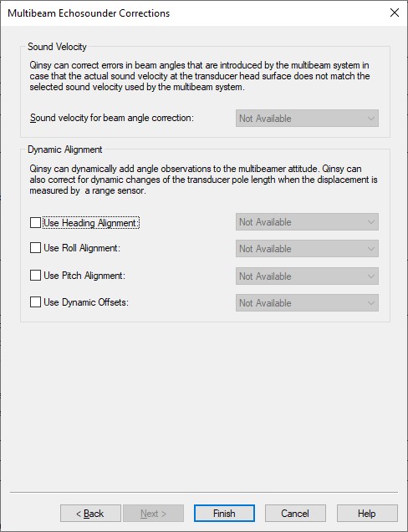The image size is (408, 532).
Task: Open the Dynamic Offsets source dropdown
Action: click(x=307, y=302)
